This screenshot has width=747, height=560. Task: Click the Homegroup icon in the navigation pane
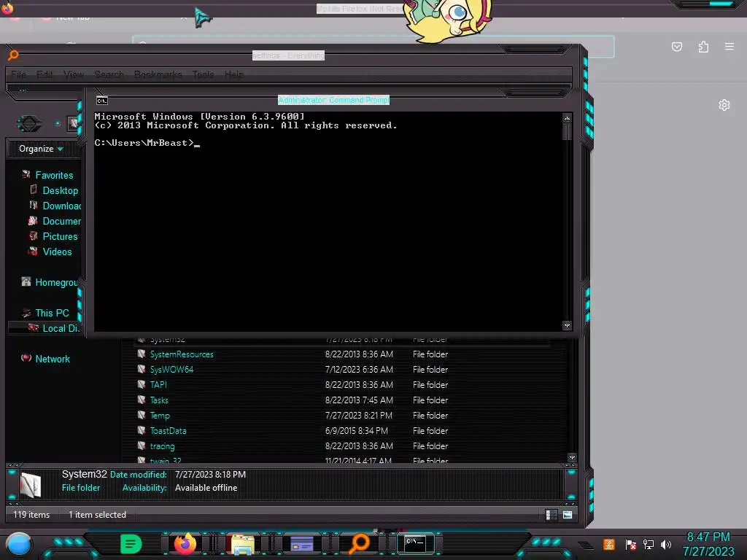[x=26, y=281]
